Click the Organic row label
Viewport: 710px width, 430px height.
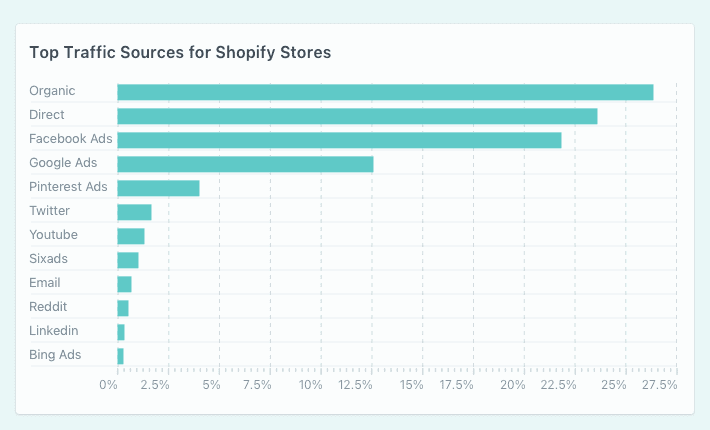[52, 91]
